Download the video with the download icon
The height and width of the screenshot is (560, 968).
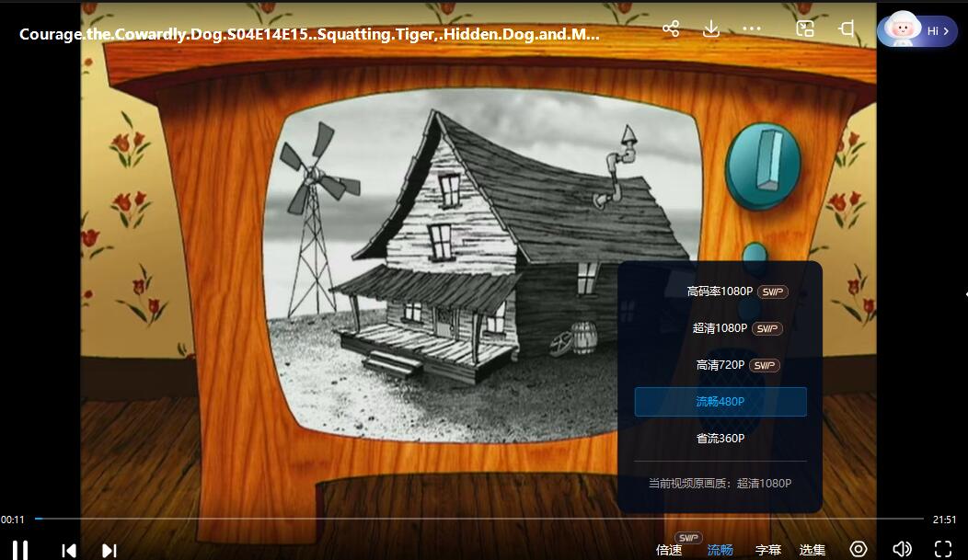click(711, 29)
